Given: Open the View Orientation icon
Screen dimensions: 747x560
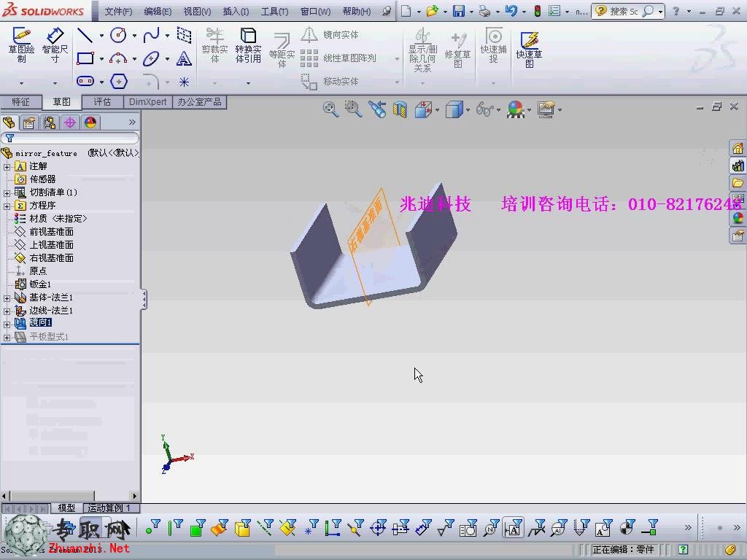Looking at the screenshot, I should tap(424, 110).
